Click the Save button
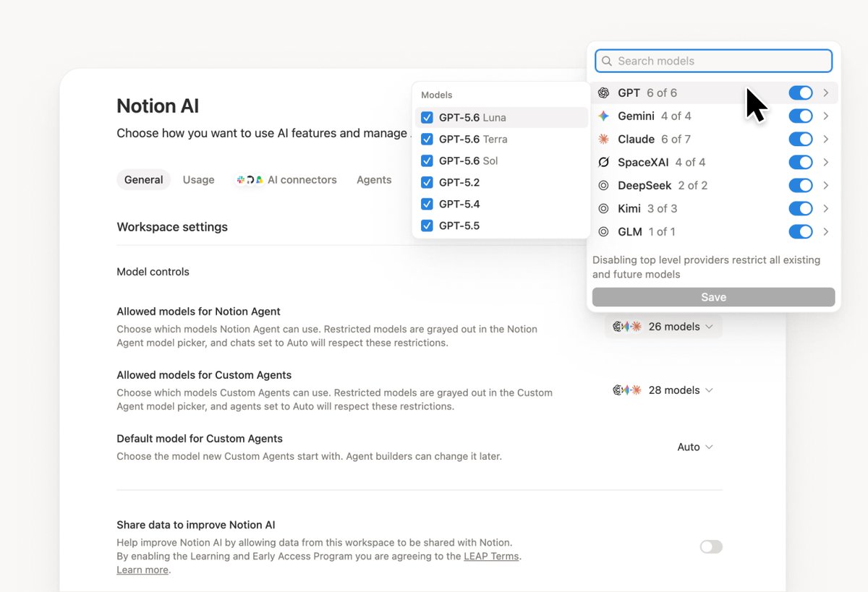 (x=713, y=297)
